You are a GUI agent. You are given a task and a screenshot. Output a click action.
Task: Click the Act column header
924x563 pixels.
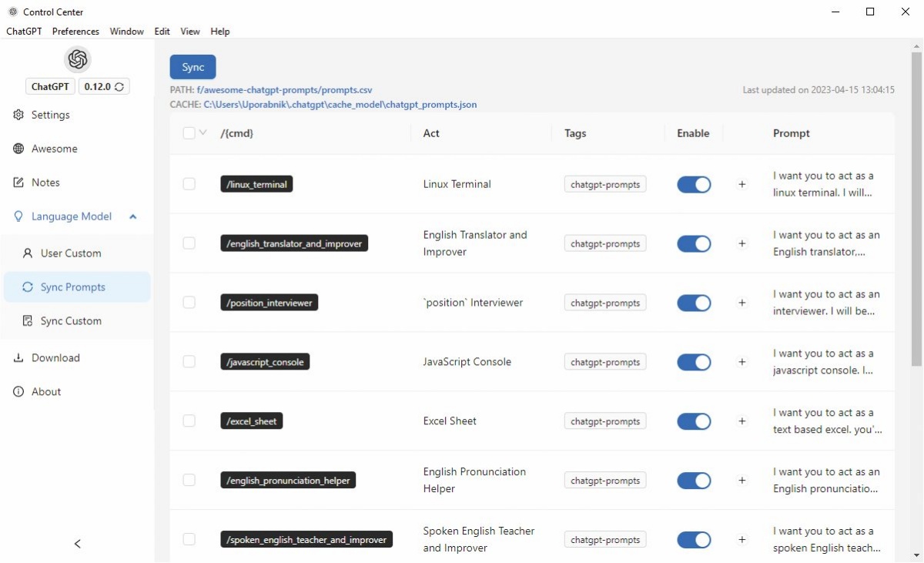[x=431, y=133]
